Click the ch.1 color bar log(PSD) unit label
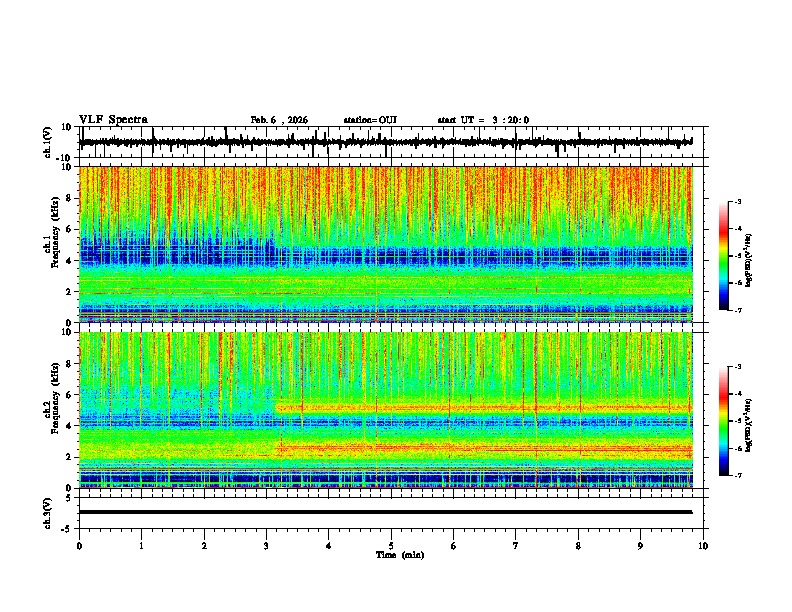 pos(749,260)
